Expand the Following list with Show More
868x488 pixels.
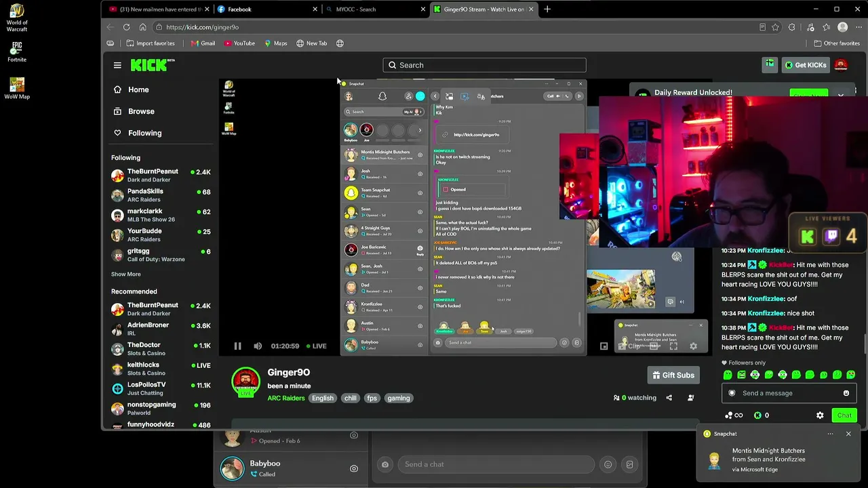126,274
